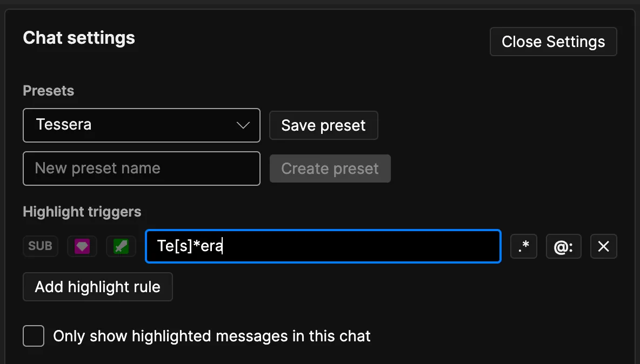Image resolution: width=640 pixels, height=364 pixels.
Task: Open the Tessera presets dropdown
Action: click(x=142, y=125)
